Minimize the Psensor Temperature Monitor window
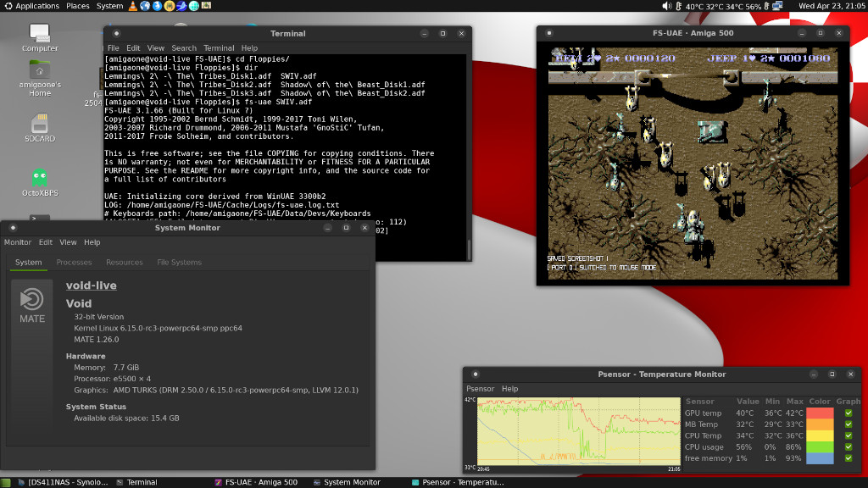 click(x=814, y=374)
